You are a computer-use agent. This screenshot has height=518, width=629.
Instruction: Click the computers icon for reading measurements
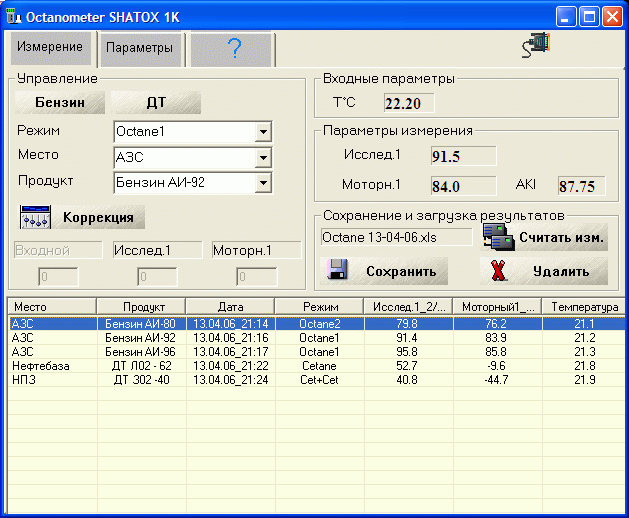498,237
